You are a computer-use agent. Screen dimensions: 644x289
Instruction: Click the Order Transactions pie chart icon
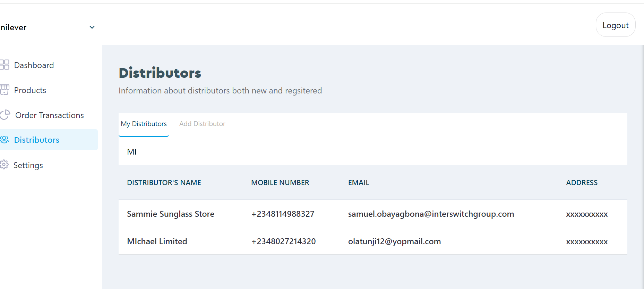[5, 115]
